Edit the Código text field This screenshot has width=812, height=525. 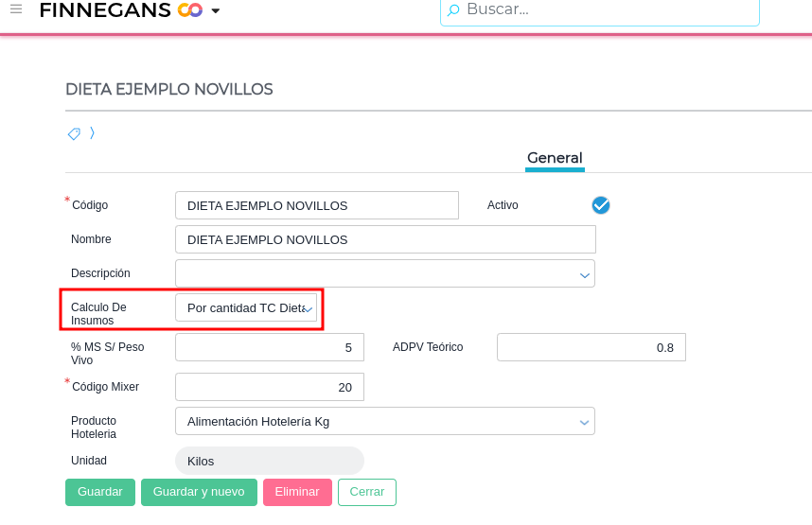click(x=316, y=205)
